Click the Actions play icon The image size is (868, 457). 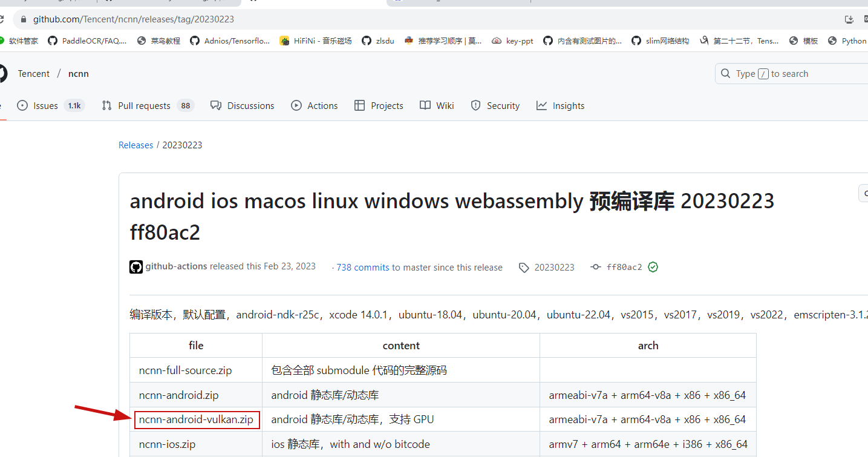point(296,105)
